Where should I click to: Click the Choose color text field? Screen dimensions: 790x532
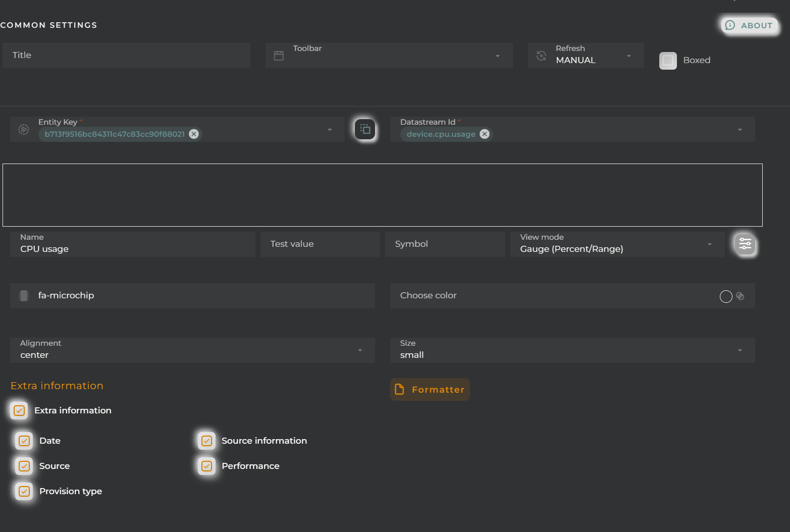[x=572, y=296]
